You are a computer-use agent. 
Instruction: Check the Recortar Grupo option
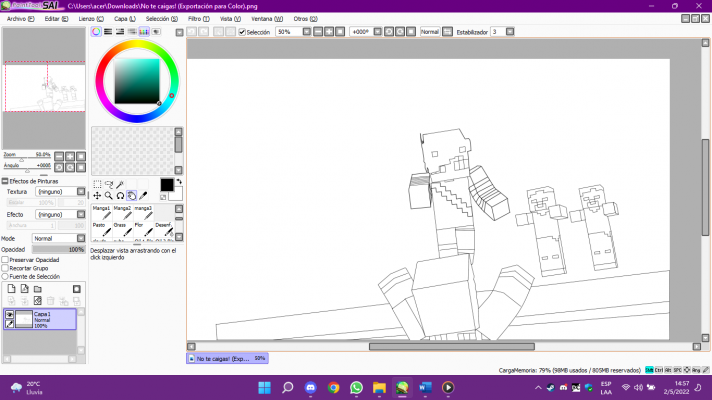(5, 268)
